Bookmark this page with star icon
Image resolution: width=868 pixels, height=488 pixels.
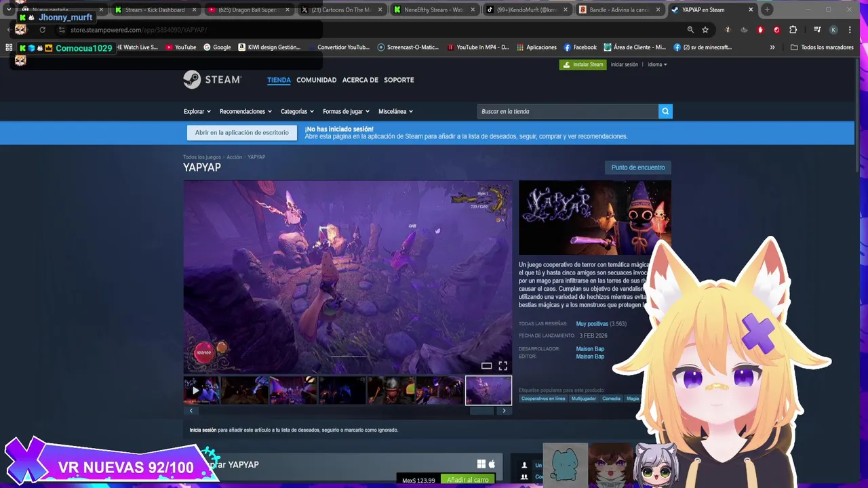point(705,30)
